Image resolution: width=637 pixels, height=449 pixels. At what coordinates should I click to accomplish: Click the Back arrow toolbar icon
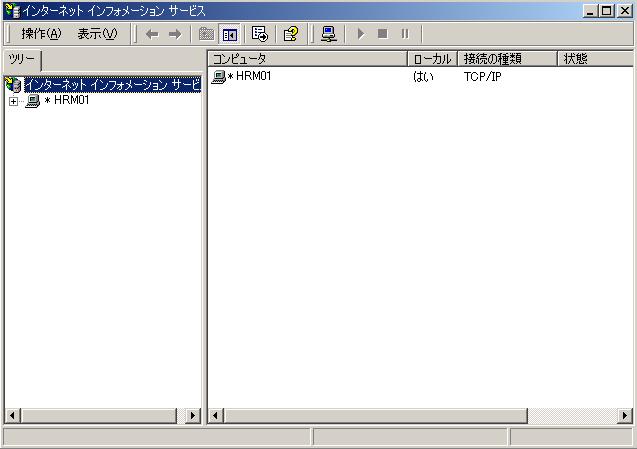[x=152, y=34]
